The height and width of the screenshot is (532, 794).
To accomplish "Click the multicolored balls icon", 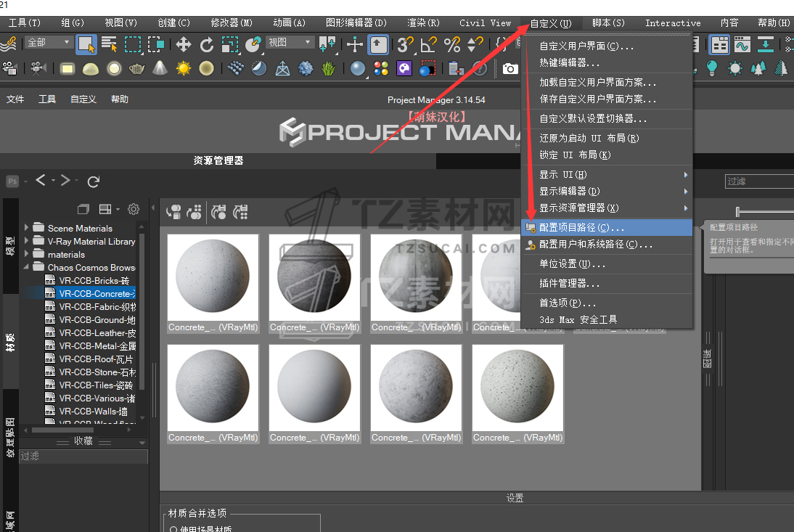I will pos(381,68).
